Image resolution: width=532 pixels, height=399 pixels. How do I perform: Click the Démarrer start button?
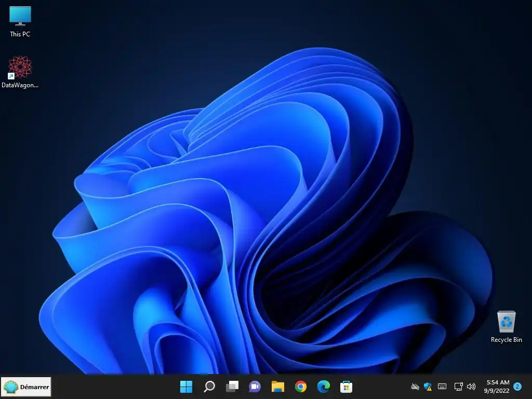[x=26, y=387]
